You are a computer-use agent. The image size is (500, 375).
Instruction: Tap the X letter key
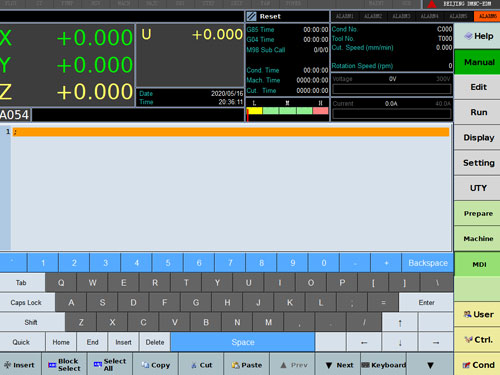pos(112,322)
